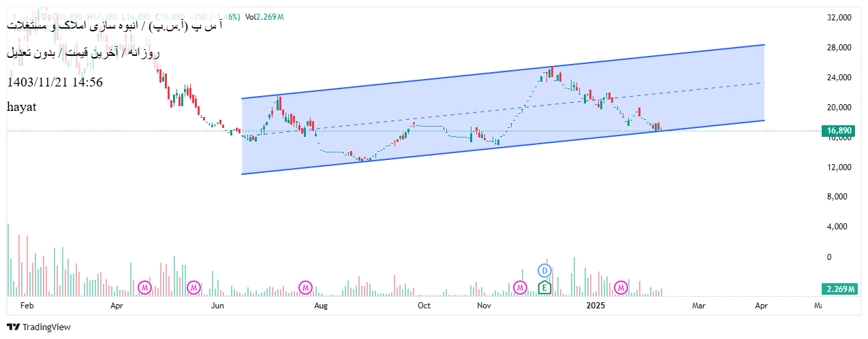The image size is (868, 339).
Task: Click the Oct time axis label
Action: click(424, 306)
